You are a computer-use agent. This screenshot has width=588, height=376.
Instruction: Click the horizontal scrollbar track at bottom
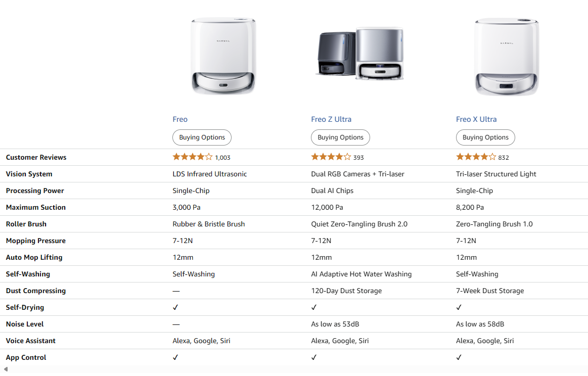tap(293, 370)
